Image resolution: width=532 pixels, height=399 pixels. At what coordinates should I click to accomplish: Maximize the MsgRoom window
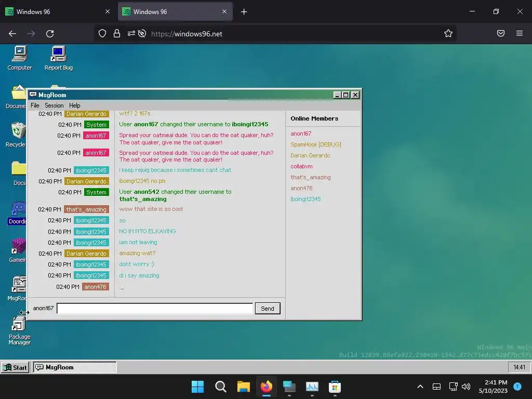[x=345, y=95]
